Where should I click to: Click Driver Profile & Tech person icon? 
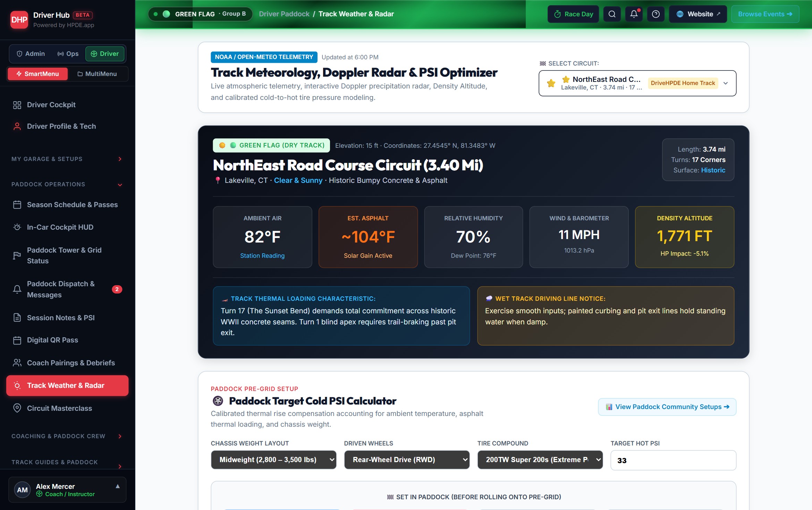pyautogui.click(x=17, y=126)
